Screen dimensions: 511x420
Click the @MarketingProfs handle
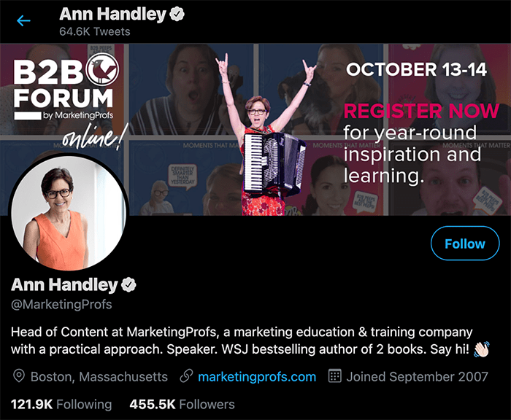click(x=61, y=304)
